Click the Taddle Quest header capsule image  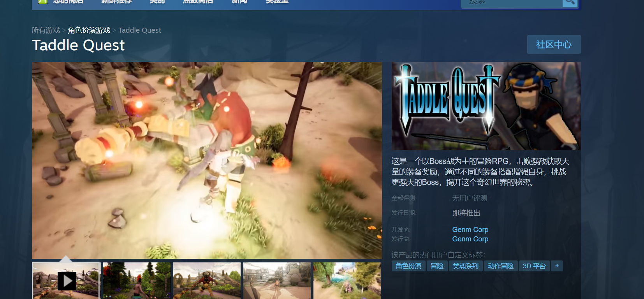pos(486,106)
